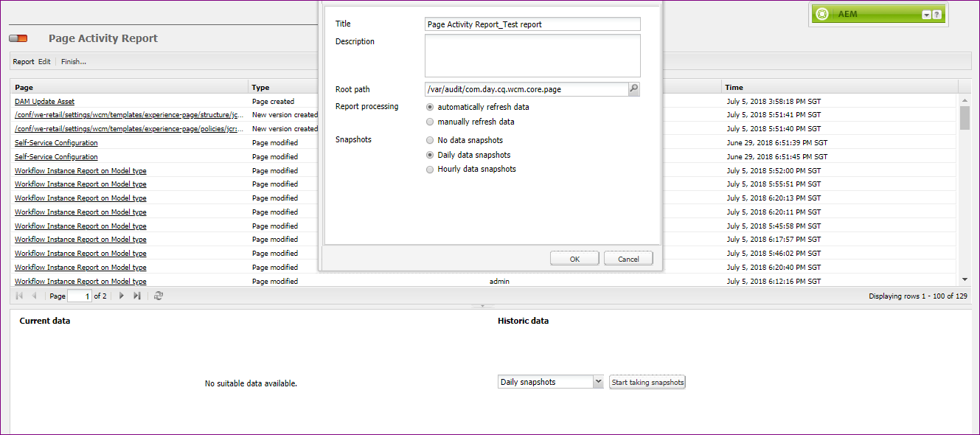Open the Root path search magnifier

coord(633,88)
